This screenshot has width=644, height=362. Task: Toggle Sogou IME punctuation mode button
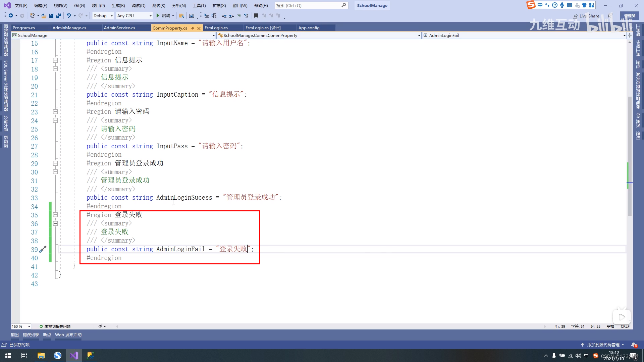547,5
